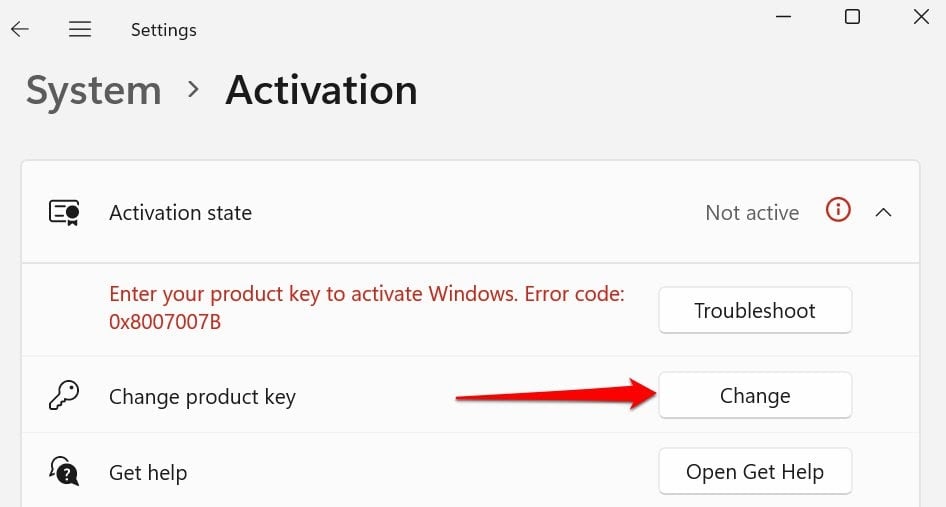The height and width of the screenshot is (507, 946).
Task: Close the Settings window
Action: click(921, 17)
